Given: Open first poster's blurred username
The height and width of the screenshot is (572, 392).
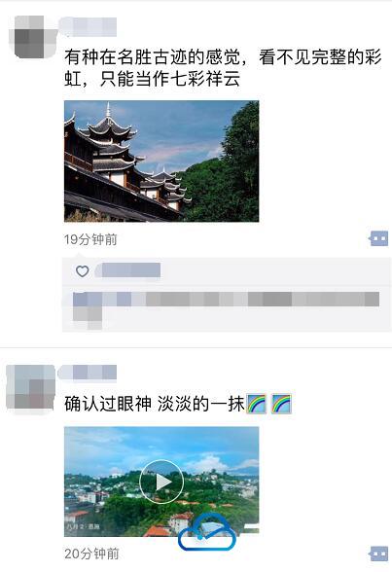Looking at the screenshot, I should tap(88, 26).
